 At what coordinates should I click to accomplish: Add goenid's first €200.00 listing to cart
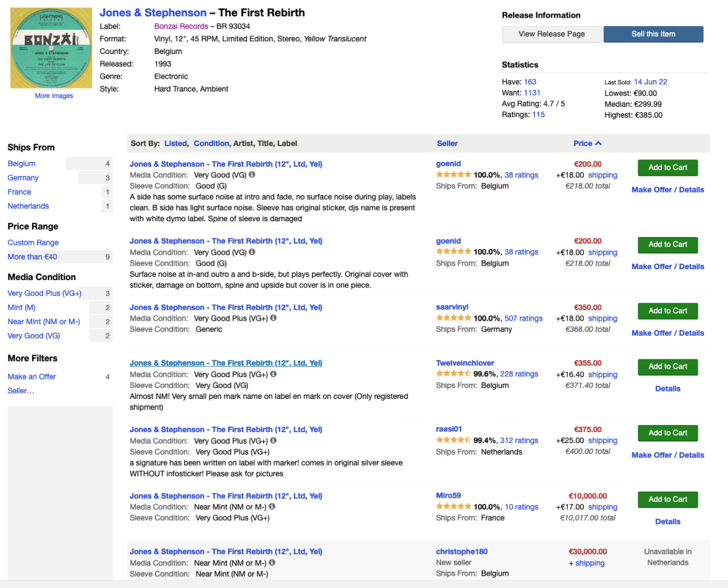[667, 168]
